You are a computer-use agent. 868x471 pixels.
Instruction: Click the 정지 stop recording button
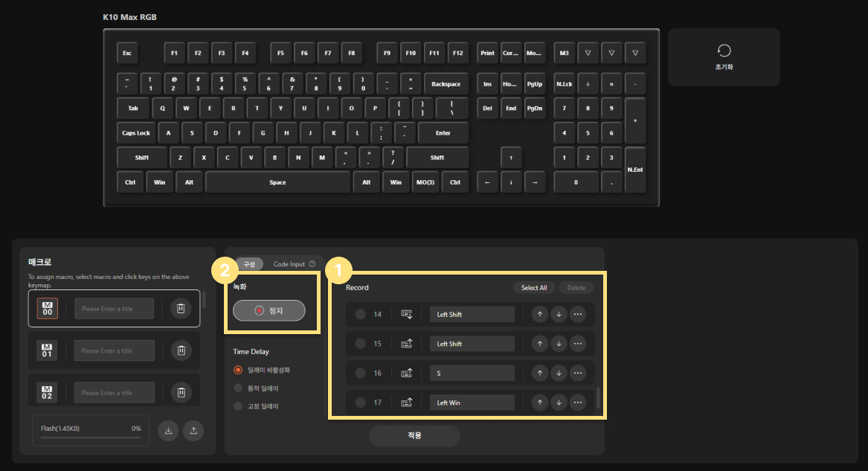(x=269, y=310)
